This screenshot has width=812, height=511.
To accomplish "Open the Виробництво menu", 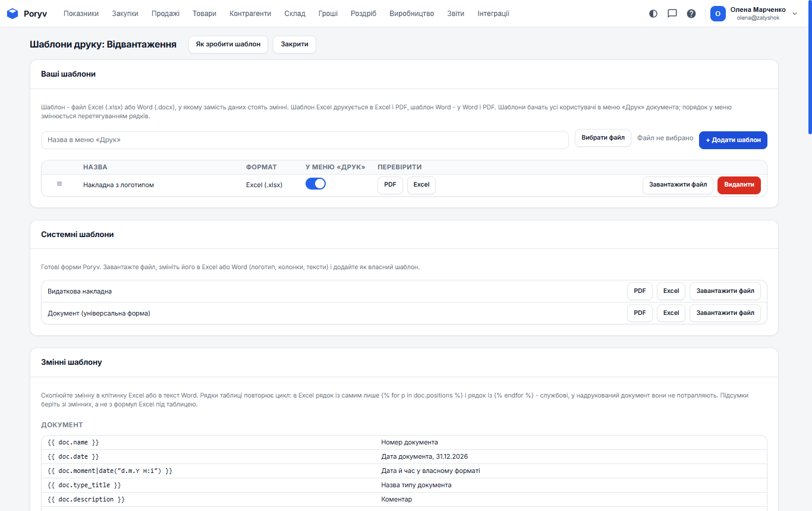I will 412,14.
